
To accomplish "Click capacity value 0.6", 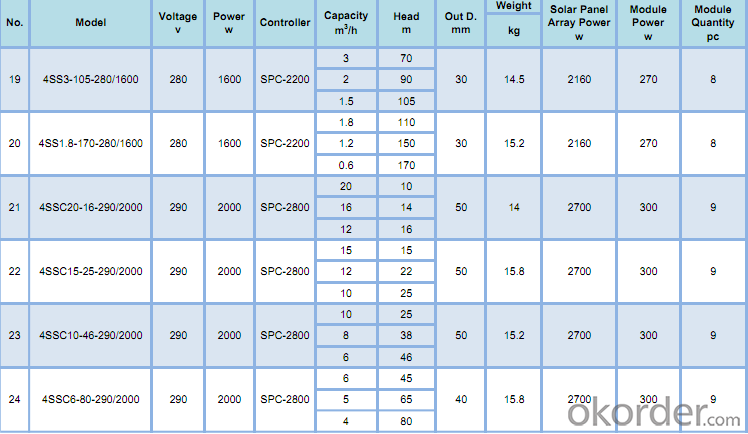I will pos(346,165).
